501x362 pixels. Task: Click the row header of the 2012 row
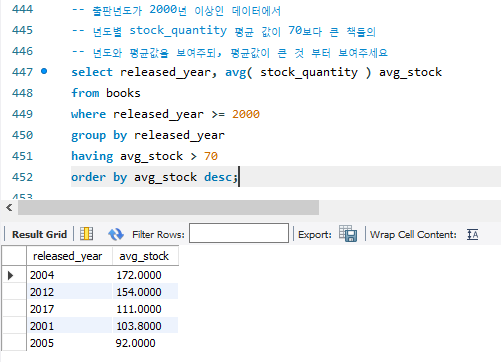14,292
